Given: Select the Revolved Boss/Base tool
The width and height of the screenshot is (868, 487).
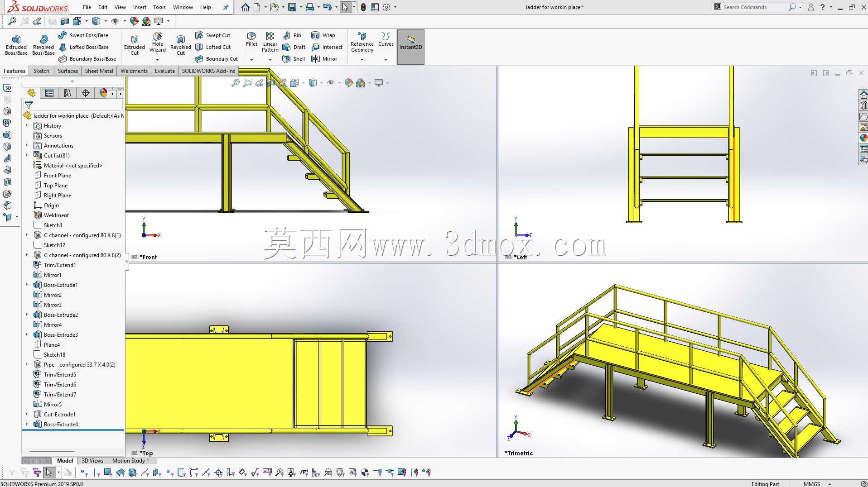Looking at the screenshot, I should click(x=43, y=45).
